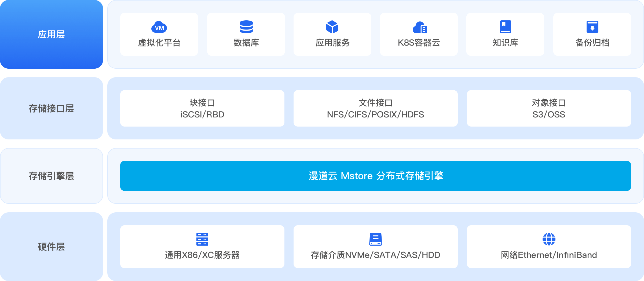Click the network globe icon
The width and height of the screenshot is (644, 281).
pyautogui.click(x=549, y=239)
